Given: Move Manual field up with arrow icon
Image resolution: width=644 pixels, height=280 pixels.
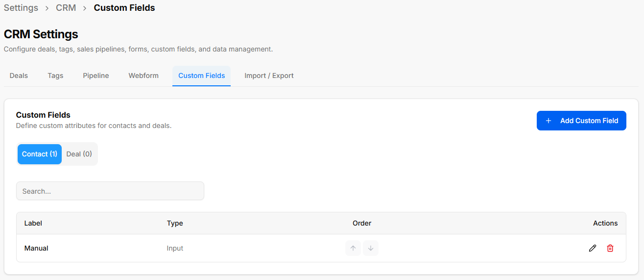Looking at the screenshot, I should (x=353, y=248).
